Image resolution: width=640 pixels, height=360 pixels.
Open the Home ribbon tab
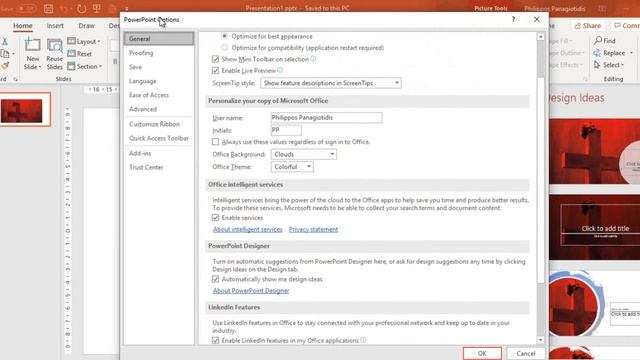22,26
